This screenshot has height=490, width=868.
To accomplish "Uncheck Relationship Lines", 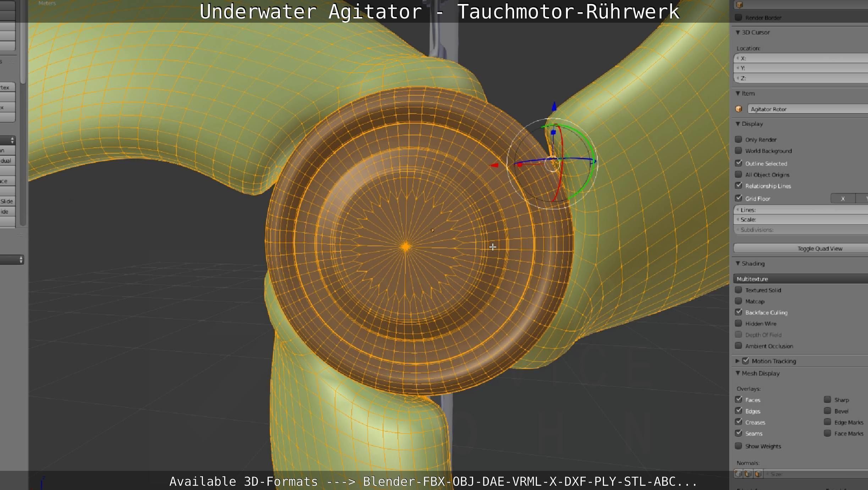I will coord(738,185).
